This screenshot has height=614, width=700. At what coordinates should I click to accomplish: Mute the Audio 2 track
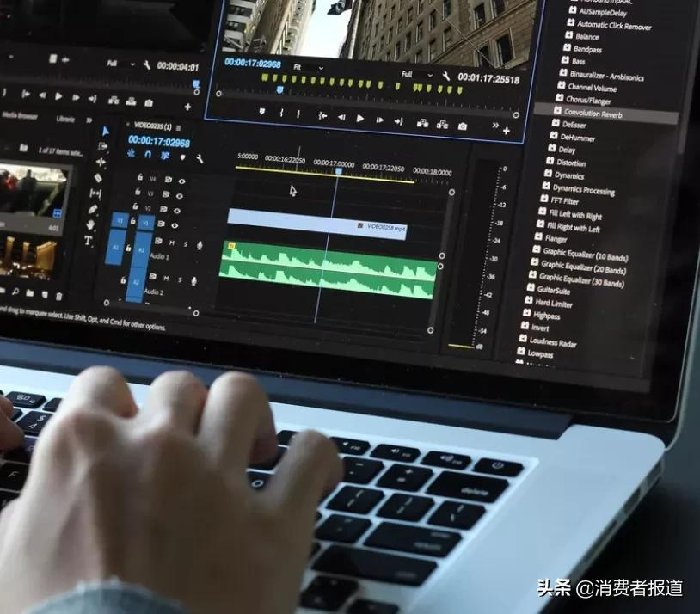[166, 279]
